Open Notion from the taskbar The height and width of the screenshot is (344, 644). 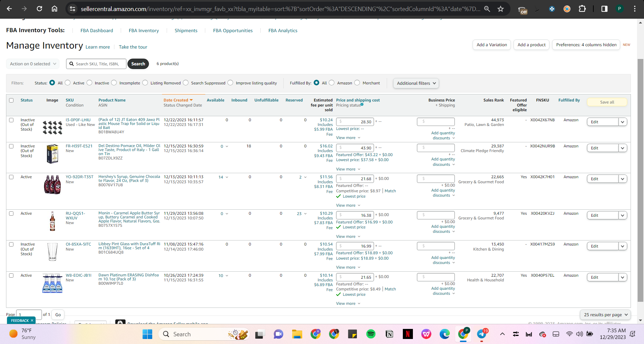389,334
